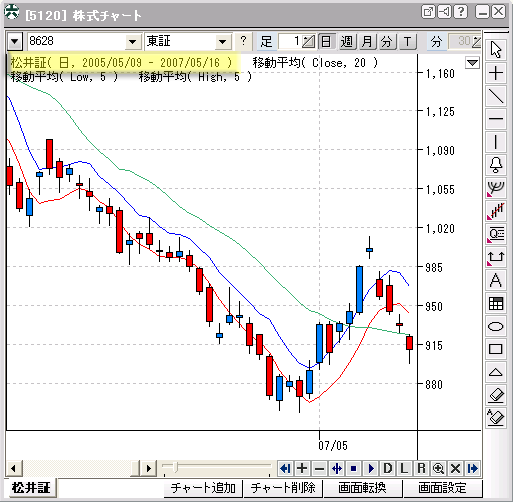
Task: Click the Q= calculation tool icon
Action: 496,234
